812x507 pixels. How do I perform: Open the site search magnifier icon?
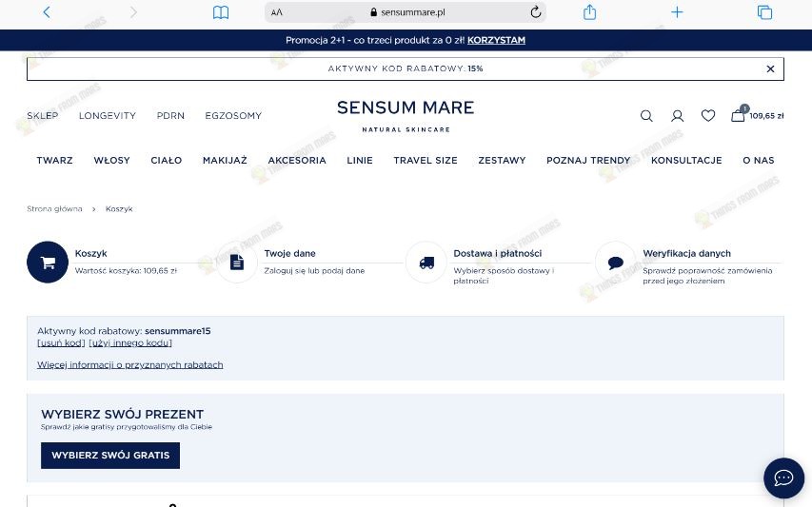(646, 116)
